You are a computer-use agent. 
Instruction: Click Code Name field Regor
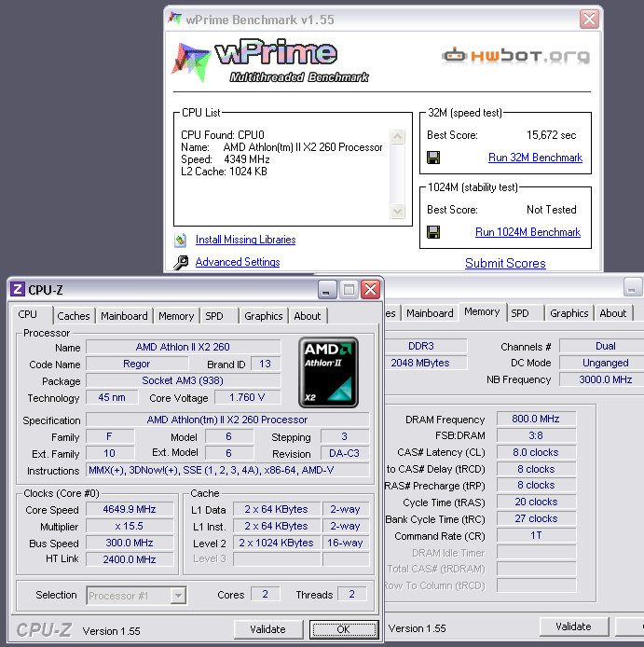(x=137, y=364)
